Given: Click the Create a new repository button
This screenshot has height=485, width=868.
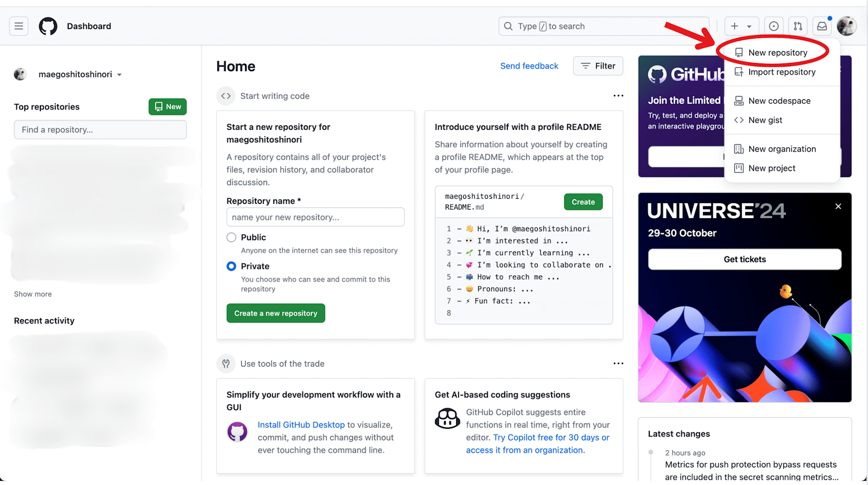Looking at the screenshot, I should click(276, 313).
